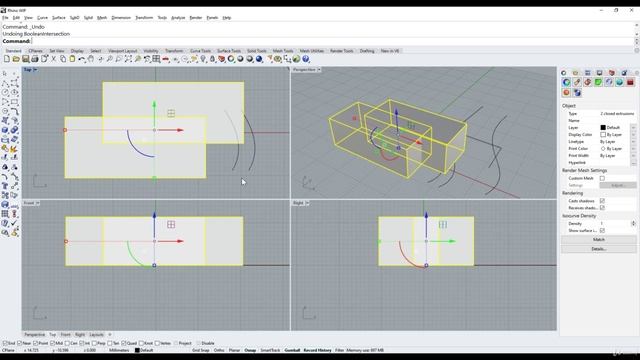This screenshot has width=640, height=360.
Task: Toggle Gumball in status bar
Action: click(292, 350)
